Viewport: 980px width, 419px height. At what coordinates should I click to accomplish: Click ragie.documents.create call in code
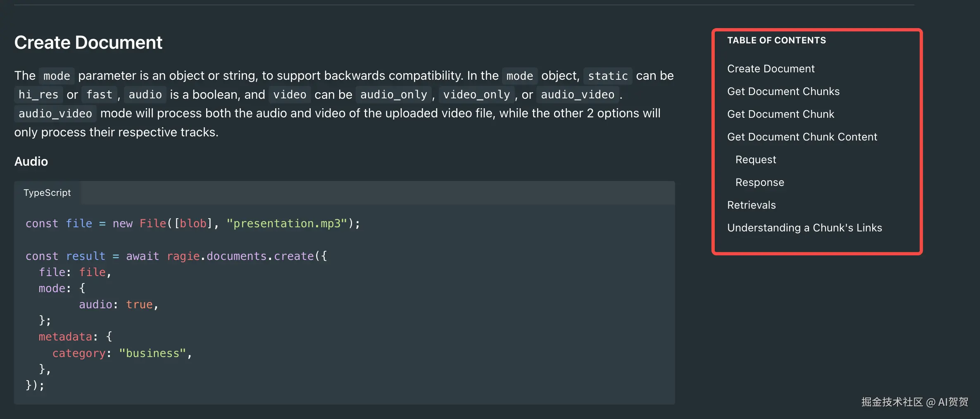click(x=240, y=256)
